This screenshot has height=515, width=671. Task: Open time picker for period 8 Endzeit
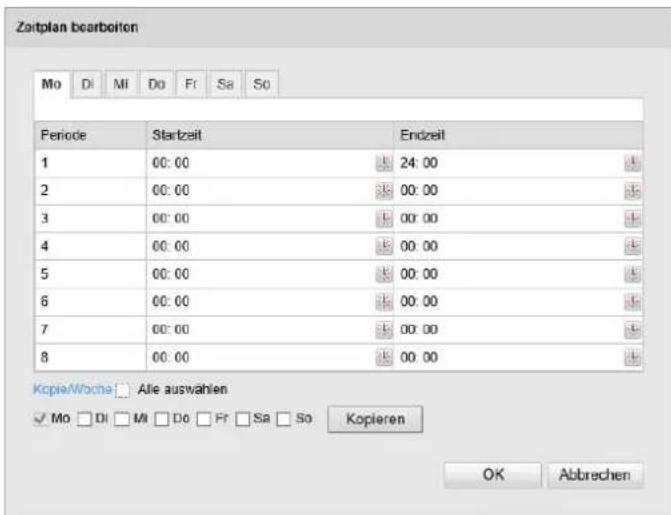tap(632, 358)
